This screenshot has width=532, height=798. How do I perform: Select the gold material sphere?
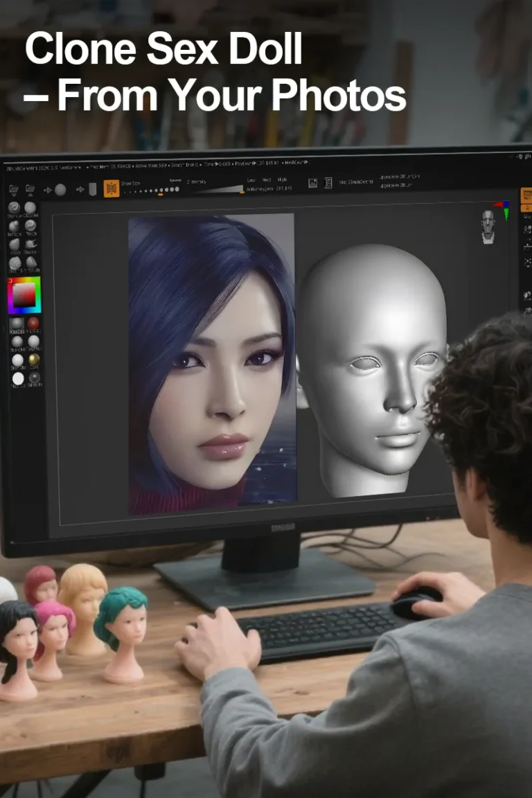coord(33,360)
